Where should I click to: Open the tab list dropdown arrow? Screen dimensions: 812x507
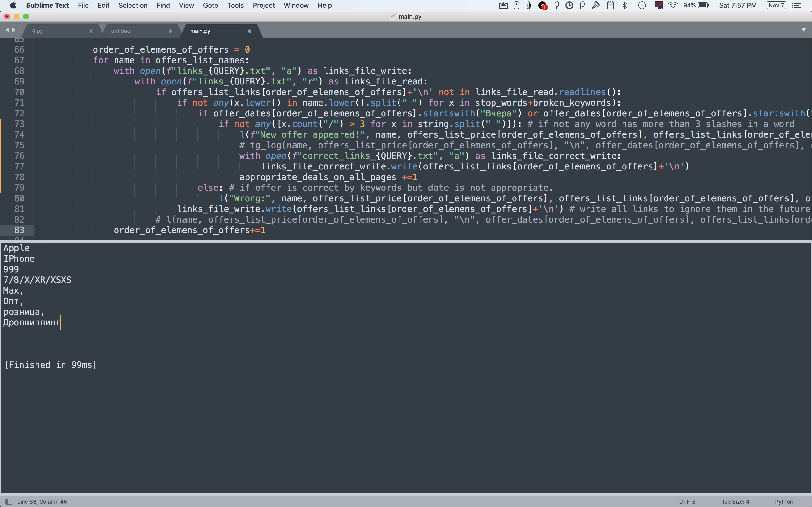[803, 30]
